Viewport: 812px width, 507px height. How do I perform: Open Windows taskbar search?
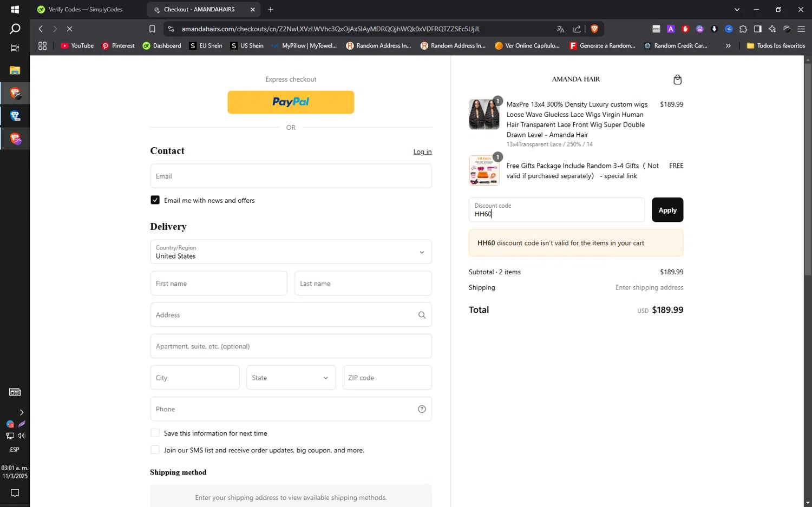pyautogui.click(x=15, y=29)
